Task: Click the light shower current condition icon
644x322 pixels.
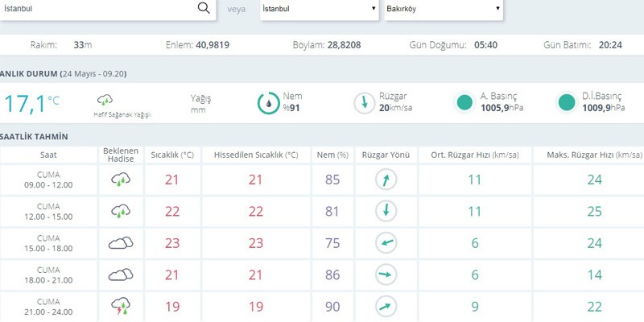Action: (104, 100)
